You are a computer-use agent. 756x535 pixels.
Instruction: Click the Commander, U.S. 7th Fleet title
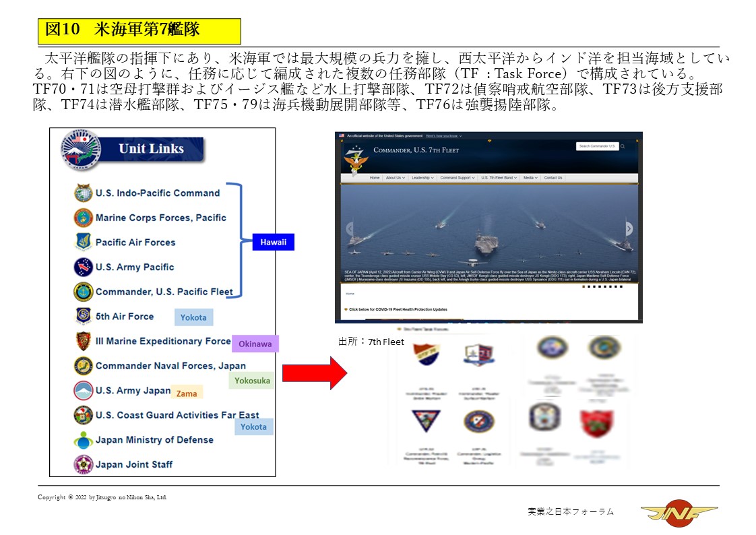click(x=416, y=150)
